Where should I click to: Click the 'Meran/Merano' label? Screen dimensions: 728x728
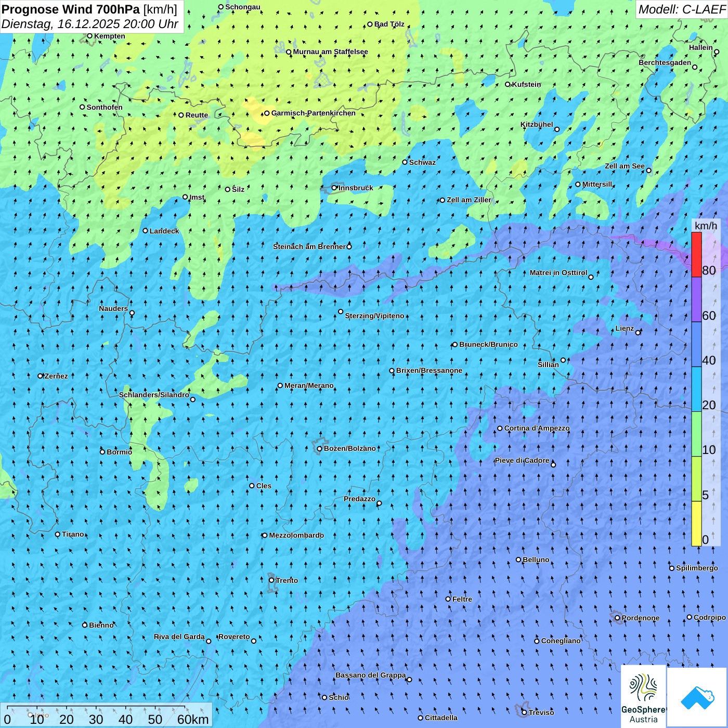coord(309,385)
